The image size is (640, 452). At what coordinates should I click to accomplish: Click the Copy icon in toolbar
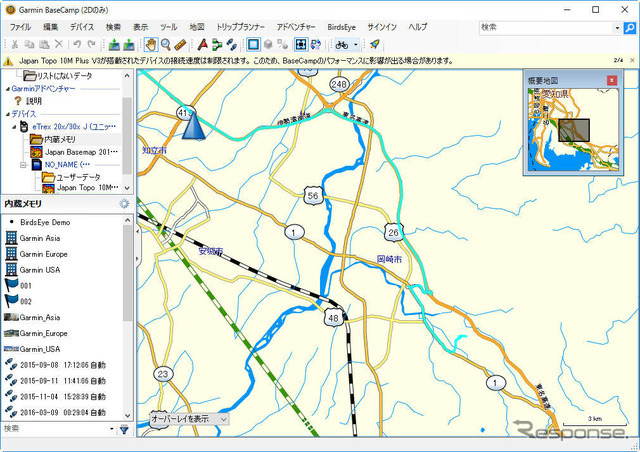click(29, 44)
